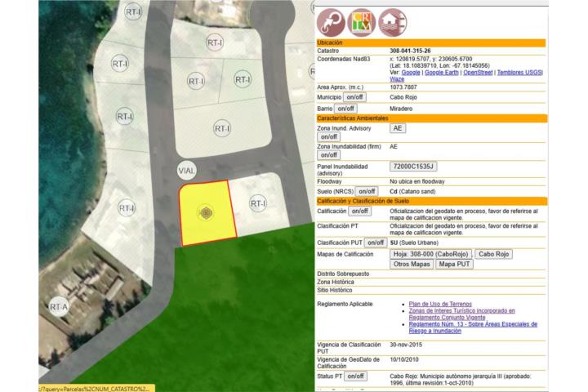Open the Mapa PUT button
Screen dimensions: 588x392
tap(454, 265)
